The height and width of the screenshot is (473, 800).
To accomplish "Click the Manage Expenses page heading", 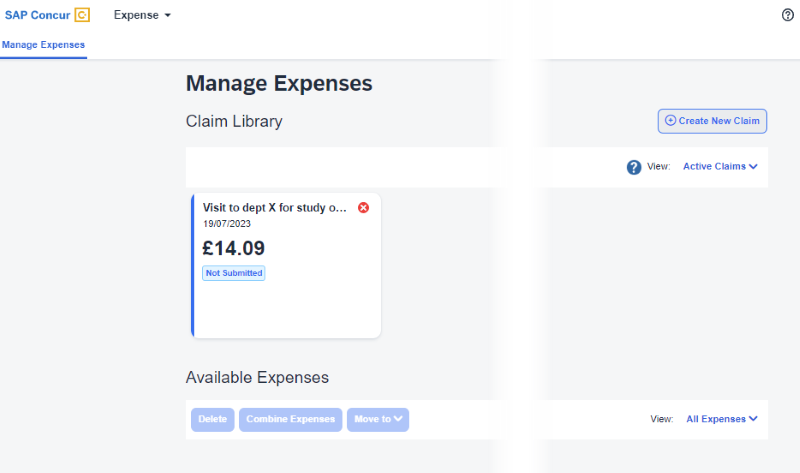I will tap(279, 84).
